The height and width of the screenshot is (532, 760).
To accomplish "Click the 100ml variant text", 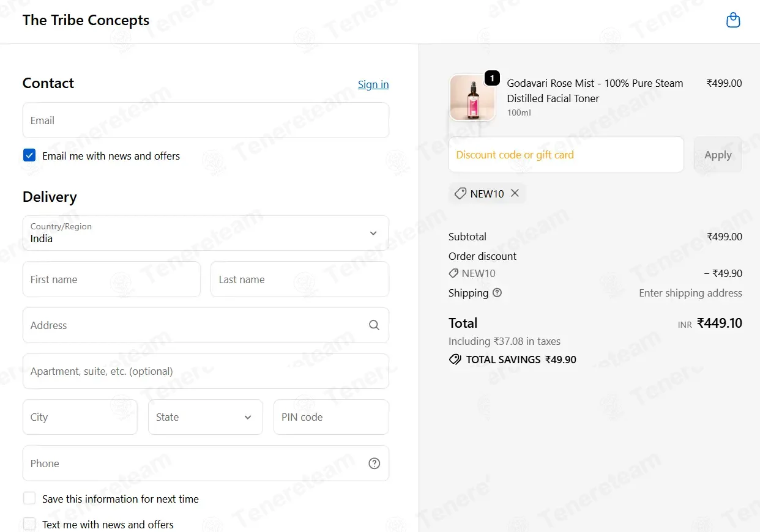I will click(x=519, y=113).
